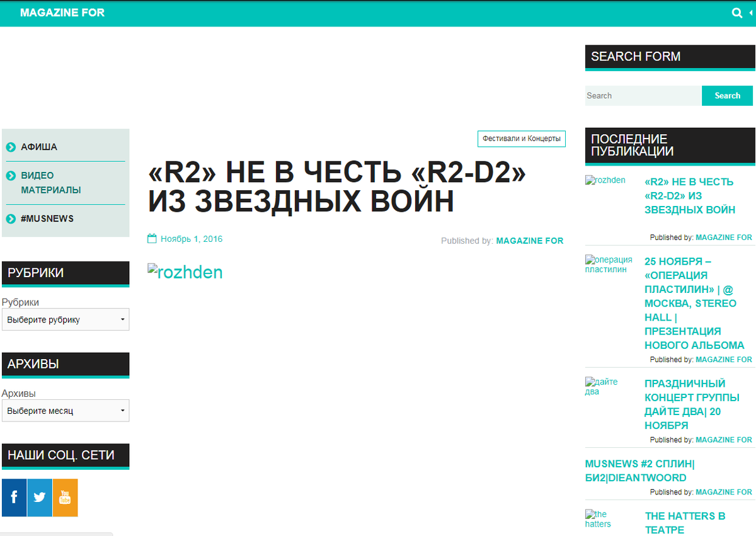Open the 25 ноября Операция Пластилин post
Image resolution: width=756 pixels, height=536 pixels.
pyautogui.click(x=694, y=303)
